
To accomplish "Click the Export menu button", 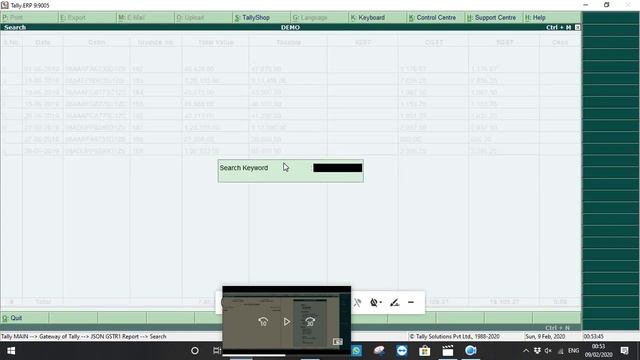I will point(87,18).
